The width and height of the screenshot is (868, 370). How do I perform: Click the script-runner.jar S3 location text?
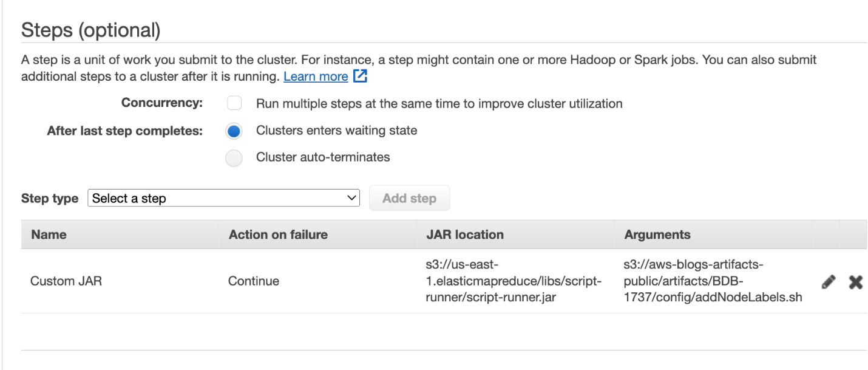[514, 281]
